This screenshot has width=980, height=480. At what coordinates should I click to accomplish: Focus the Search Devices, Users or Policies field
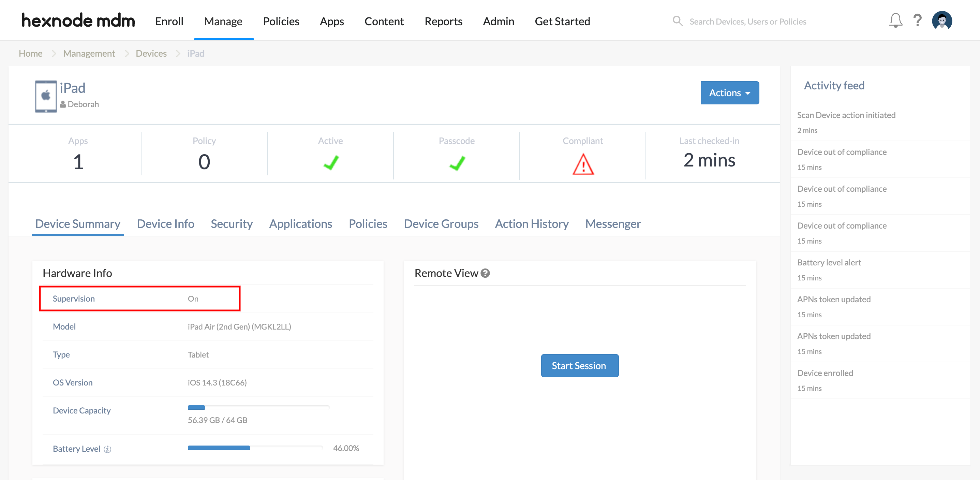pyautogui.click(x=747, y=21)
